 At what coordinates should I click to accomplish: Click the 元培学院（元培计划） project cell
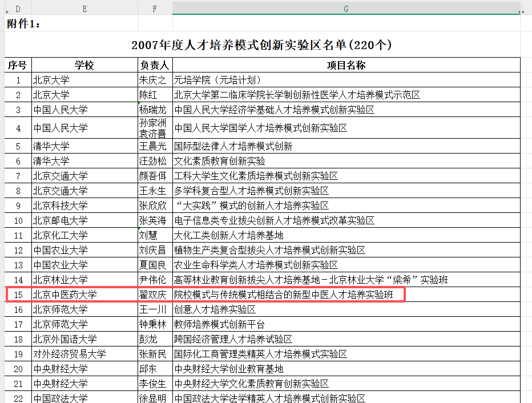tap(346, 80)
